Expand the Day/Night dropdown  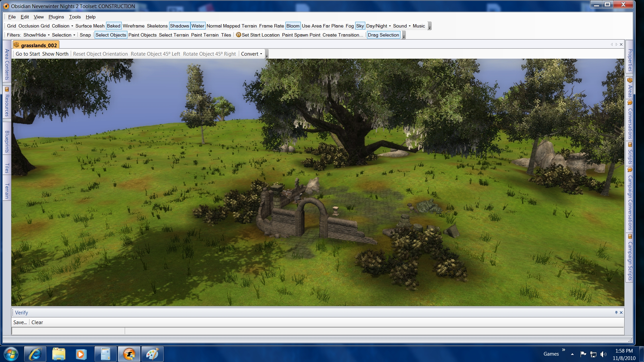(x=378, y=26)
